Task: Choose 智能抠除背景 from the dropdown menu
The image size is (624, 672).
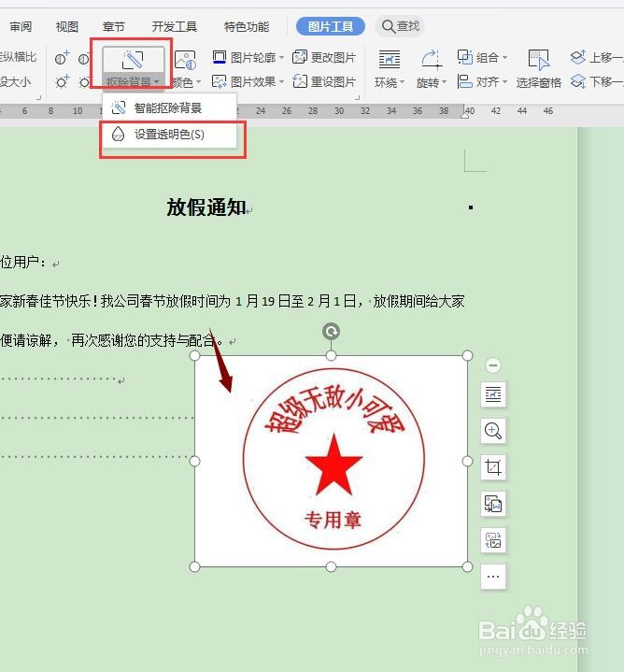Action: 169,107
